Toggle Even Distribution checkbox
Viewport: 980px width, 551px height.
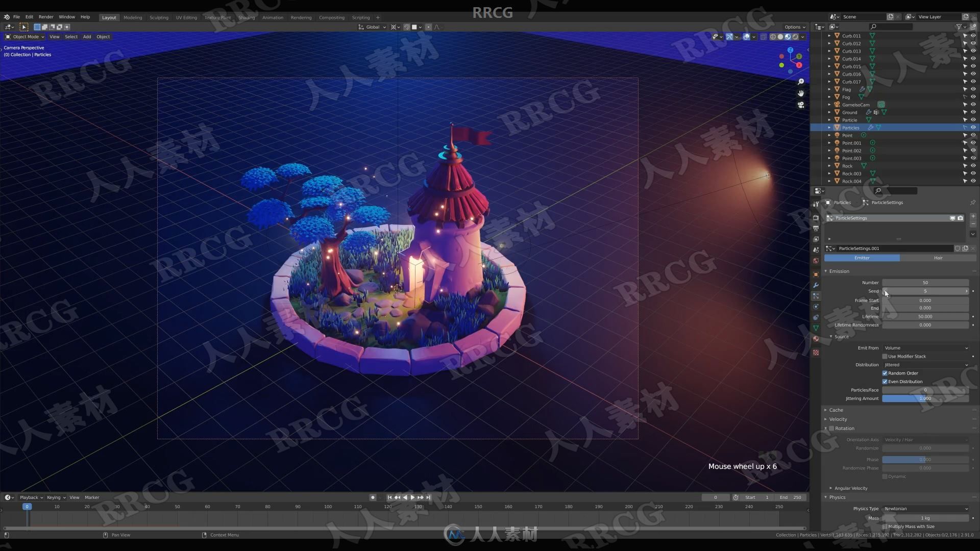(886, 382)
